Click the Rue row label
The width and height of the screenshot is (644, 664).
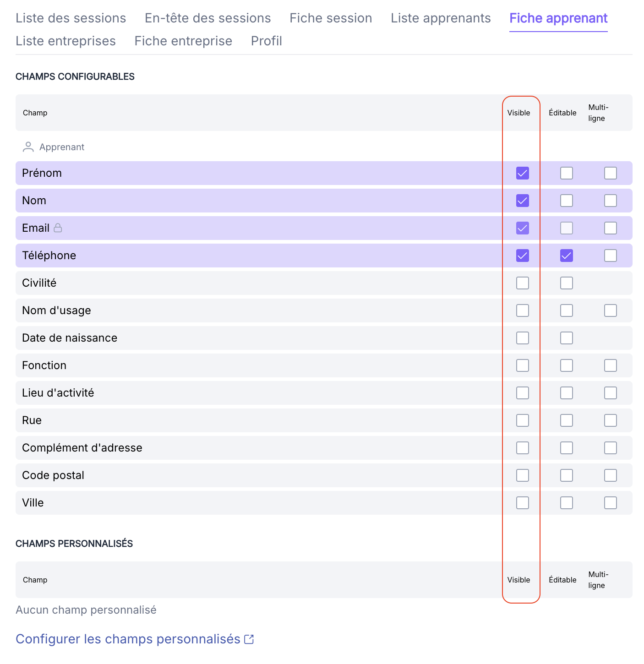click(32, 420)
